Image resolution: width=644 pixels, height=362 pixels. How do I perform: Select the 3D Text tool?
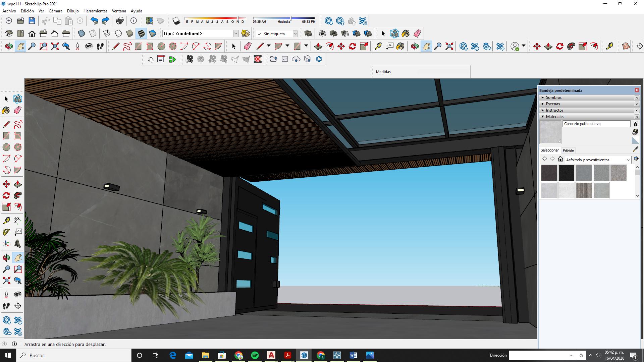coord(18,244)
